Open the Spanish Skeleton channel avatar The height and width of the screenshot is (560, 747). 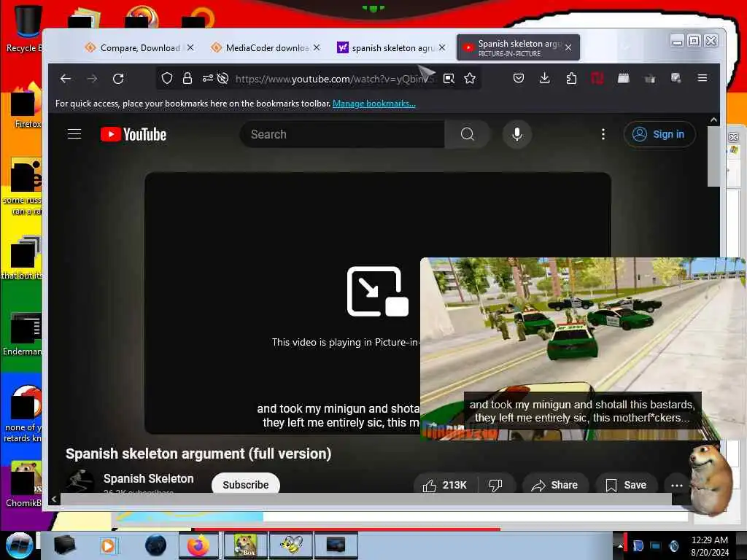(79, 481)
